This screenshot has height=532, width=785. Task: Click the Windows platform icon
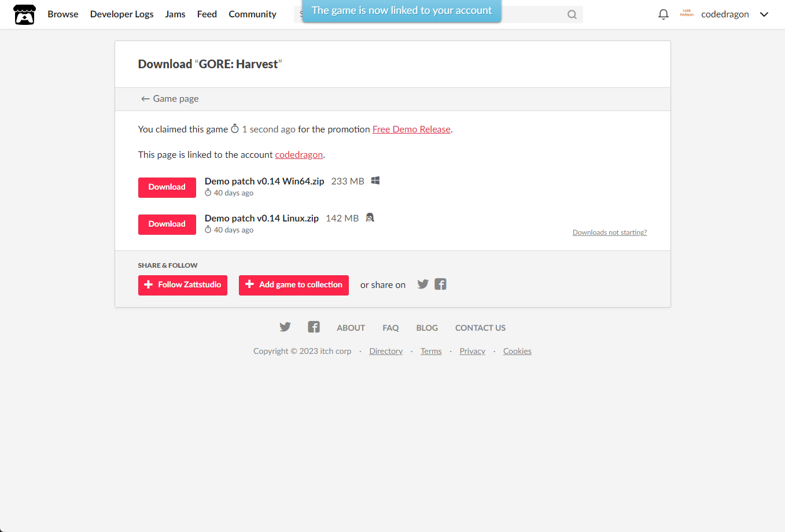375,180
